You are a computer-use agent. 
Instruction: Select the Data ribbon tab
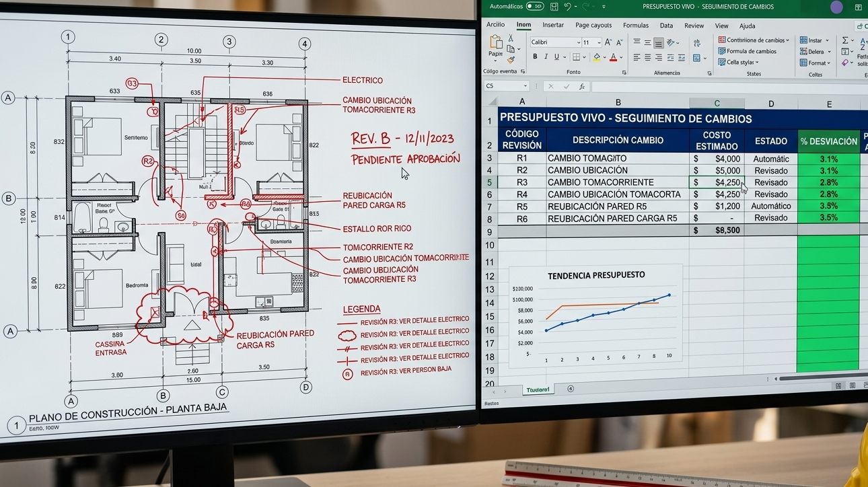click(666, 26)
